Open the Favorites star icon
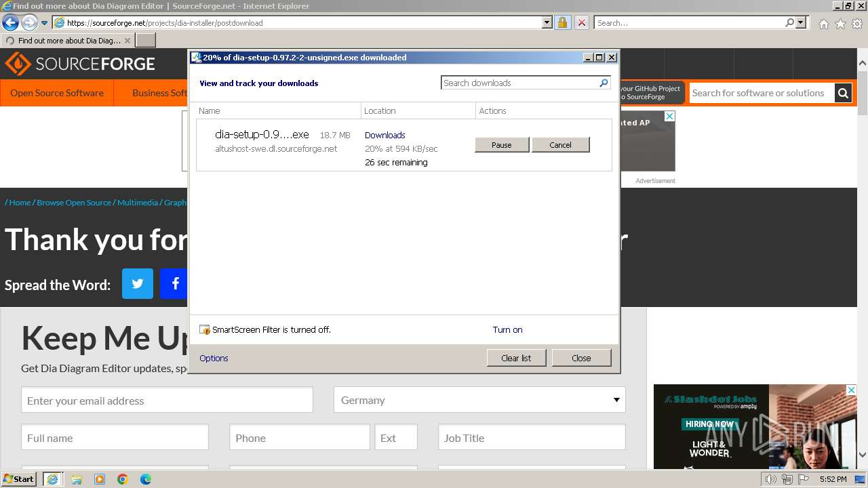The image size is (868, 488). pos(840,24)
